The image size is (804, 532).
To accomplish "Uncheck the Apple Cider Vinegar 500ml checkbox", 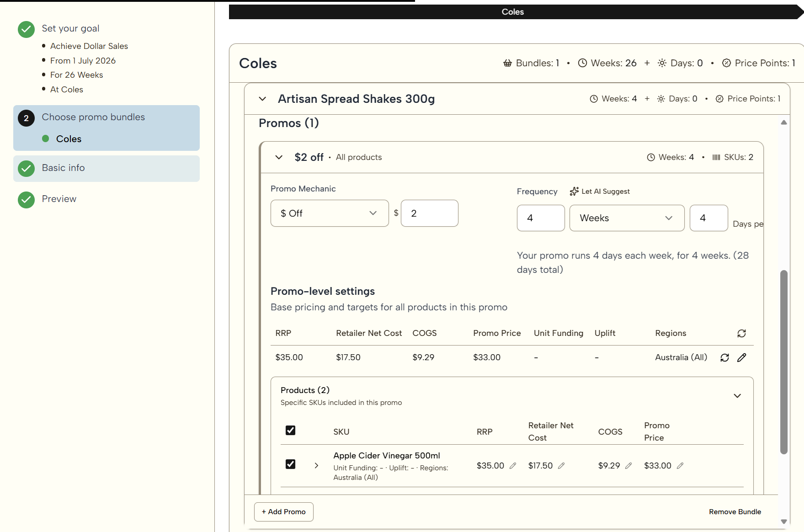I will point(290,464).
